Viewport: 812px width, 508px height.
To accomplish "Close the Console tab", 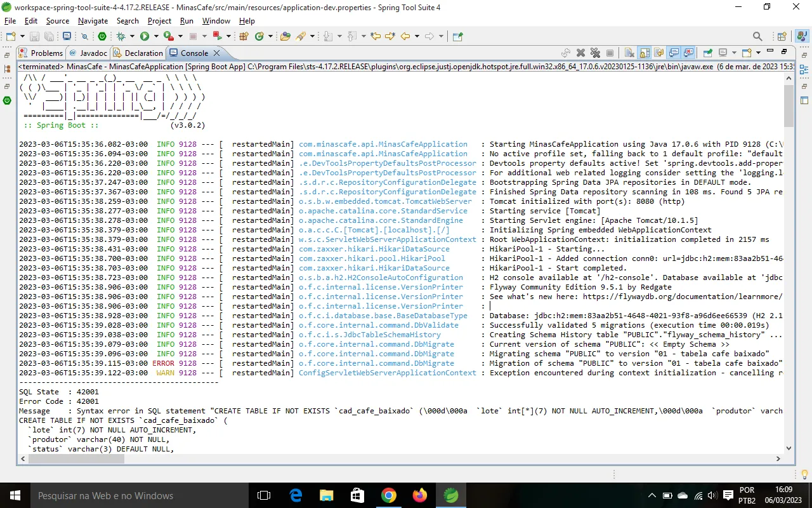I will pyautogui.click(x=216, y=53).
